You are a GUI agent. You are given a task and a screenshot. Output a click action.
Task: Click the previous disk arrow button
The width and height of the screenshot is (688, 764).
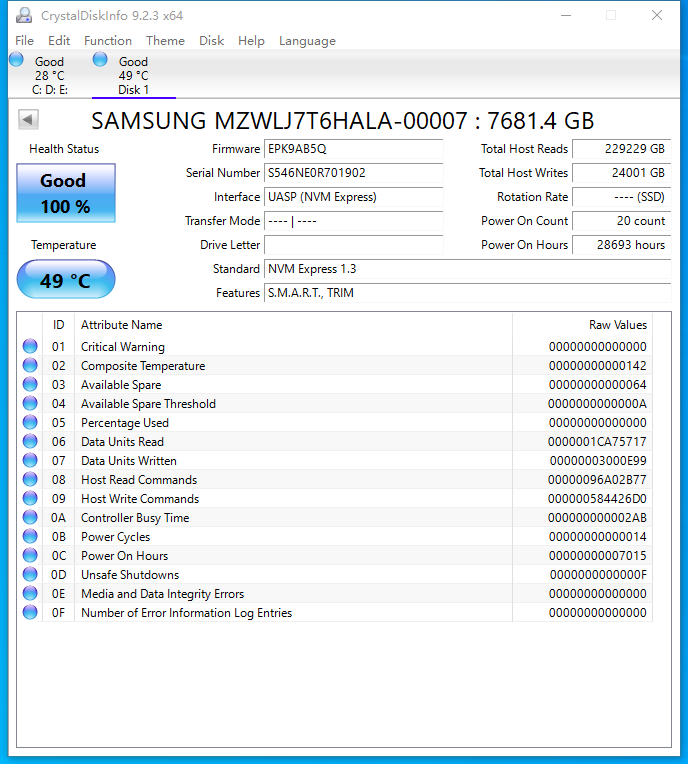(x=28, y=119)
